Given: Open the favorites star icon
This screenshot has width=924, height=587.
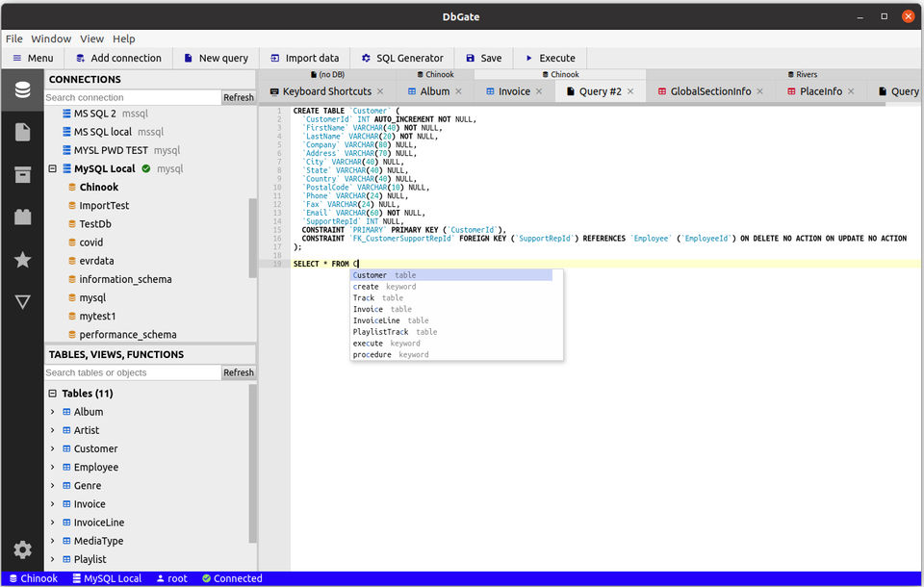Looking at the screenshot, I should 22,260.
